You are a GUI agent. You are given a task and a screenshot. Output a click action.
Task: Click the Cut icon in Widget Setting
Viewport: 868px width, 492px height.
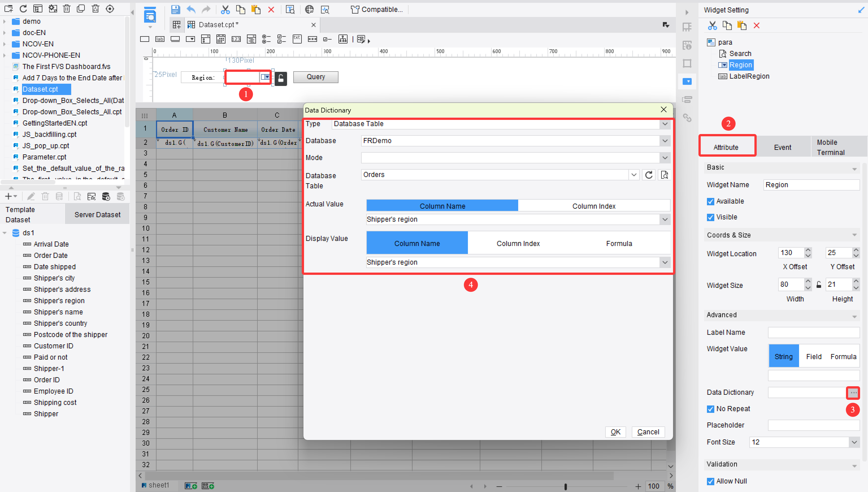(712, 26)
